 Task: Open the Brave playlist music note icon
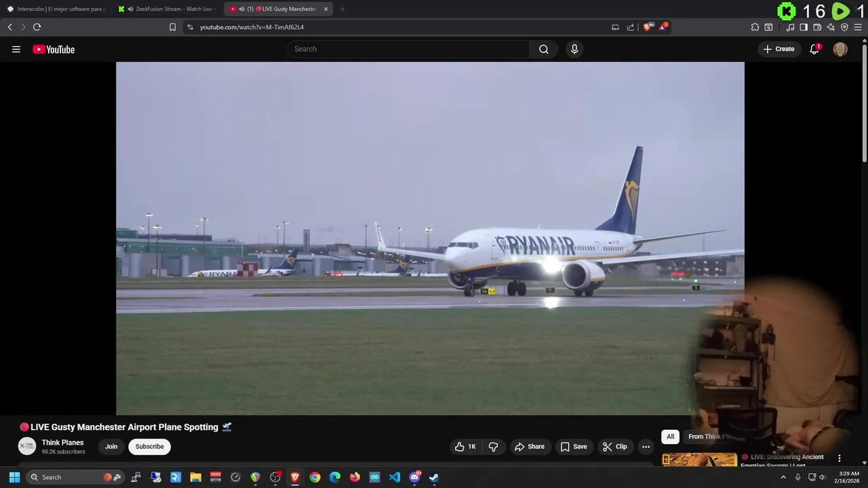(790, 27)
